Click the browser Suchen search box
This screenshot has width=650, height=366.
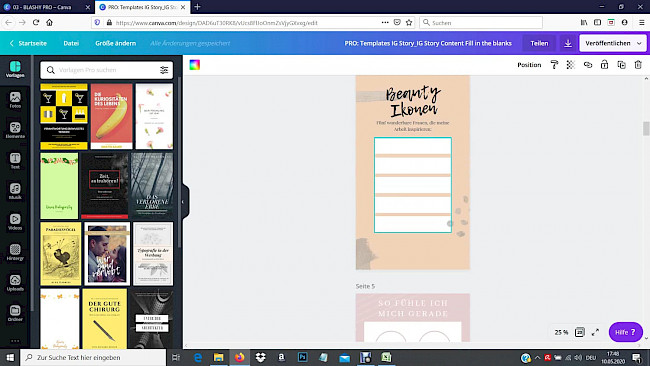[481, 22]
